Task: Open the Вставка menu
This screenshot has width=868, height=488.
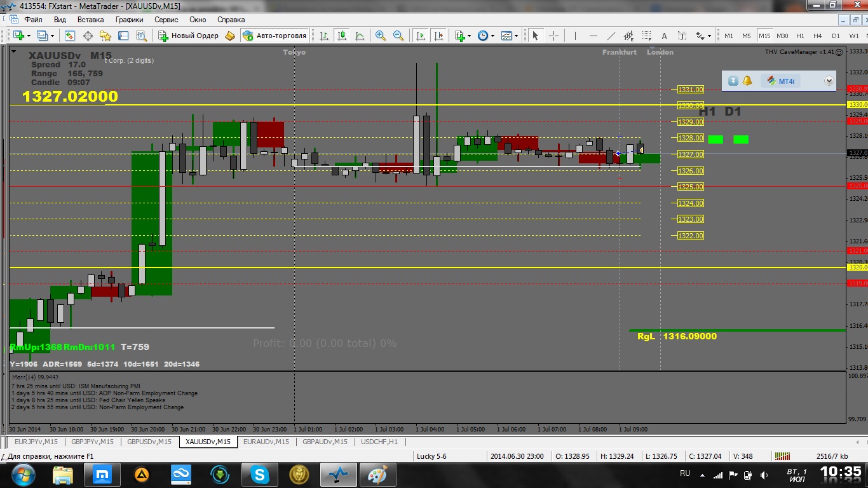Action: 90,20
